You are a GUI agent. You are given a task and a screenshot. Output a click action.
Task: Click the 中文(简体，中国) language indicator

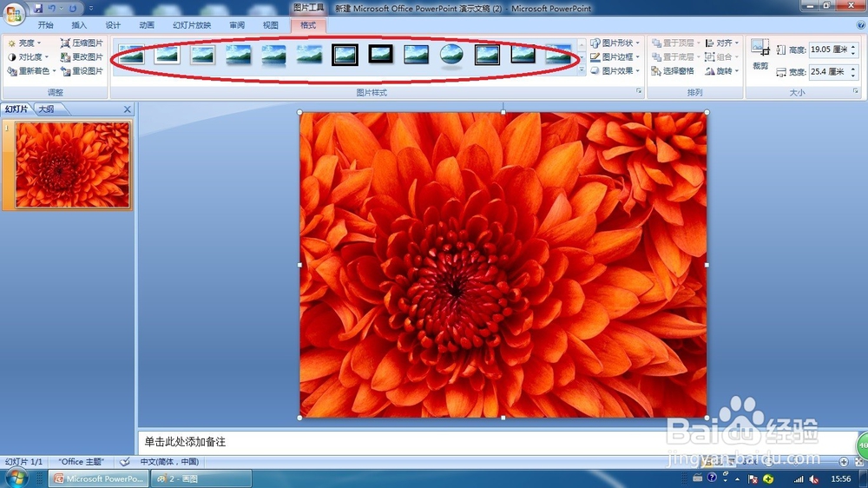coord(169,461)
